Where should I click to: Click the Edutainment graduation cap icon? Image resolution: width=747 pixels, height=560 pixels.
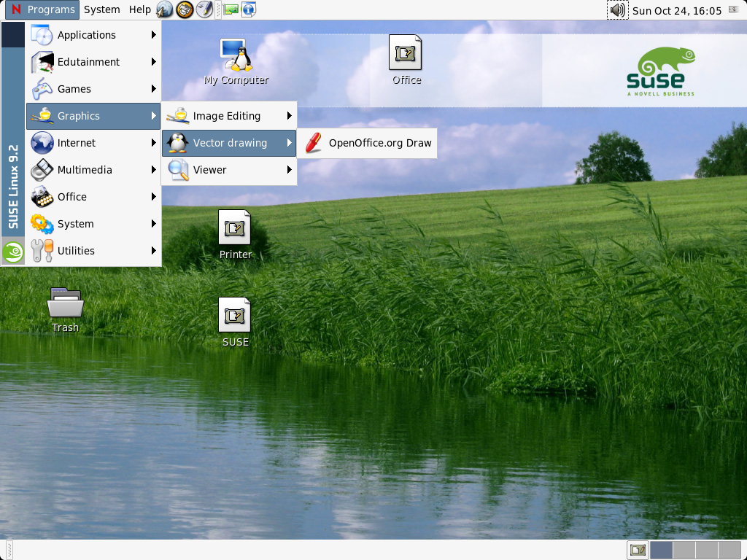tap(42, 62)
